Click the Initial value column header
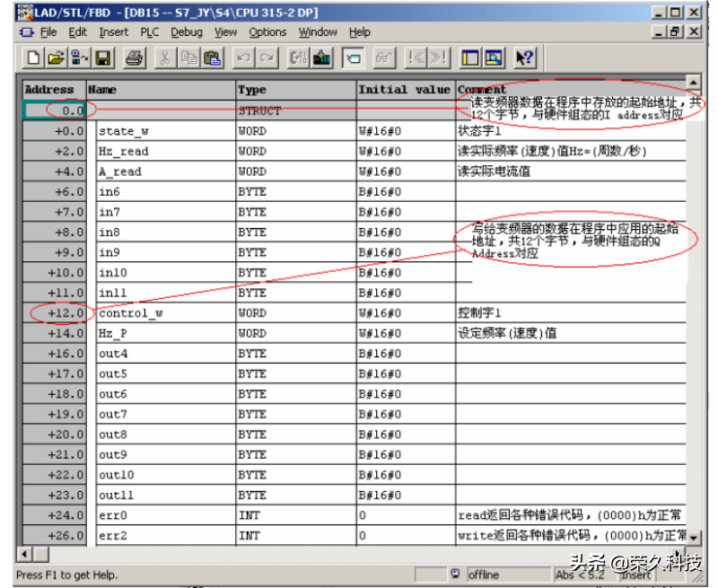Viewport: 718px width, 588px height. pyautogui.click(x=403, y=90)
